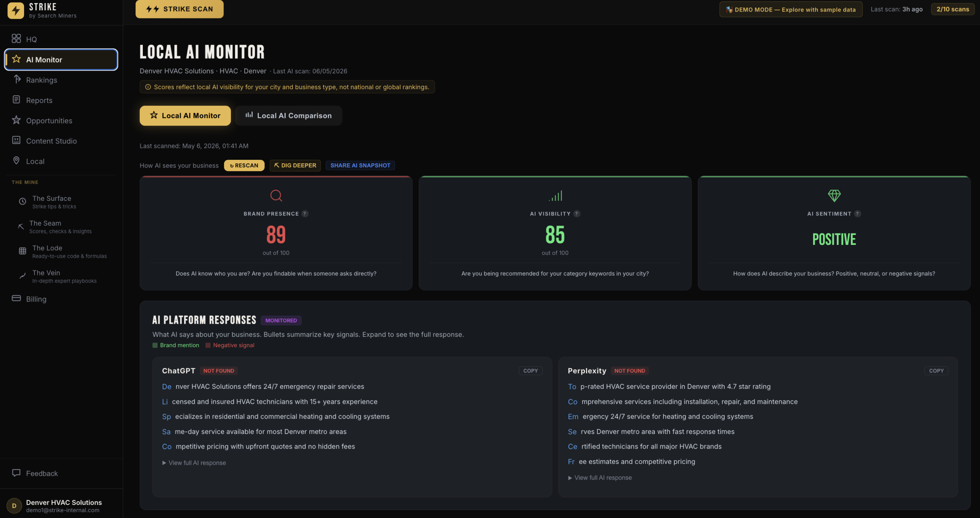This screenshot has width=980, height=518.
Task: Click AI Sentiment diamond icon
Action: [x=834, y=196]
